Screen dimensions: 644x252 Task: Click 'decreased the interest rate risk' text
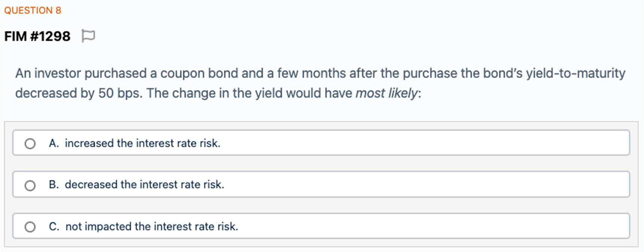tap(144, 184)
